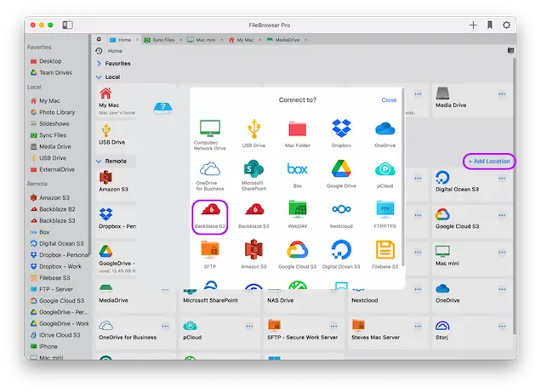This screenshot has height=392, width=541.
Task: Open options menu for Mac mini card
Action: pos(502,253)
